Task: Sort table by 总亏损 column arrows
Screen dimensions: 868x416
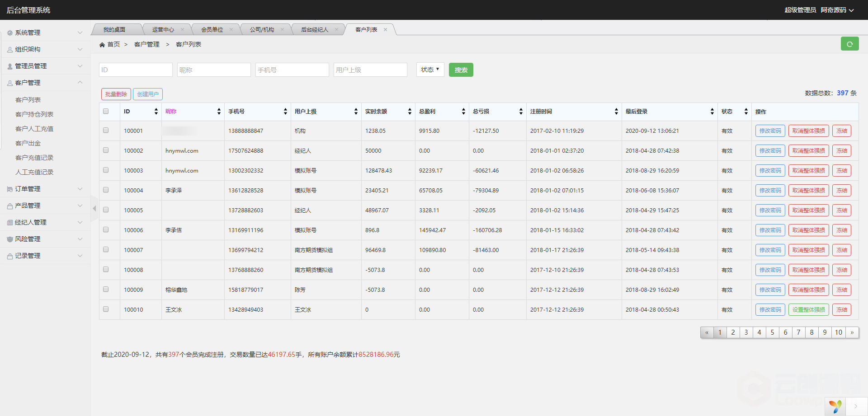Action: point(521,112)
